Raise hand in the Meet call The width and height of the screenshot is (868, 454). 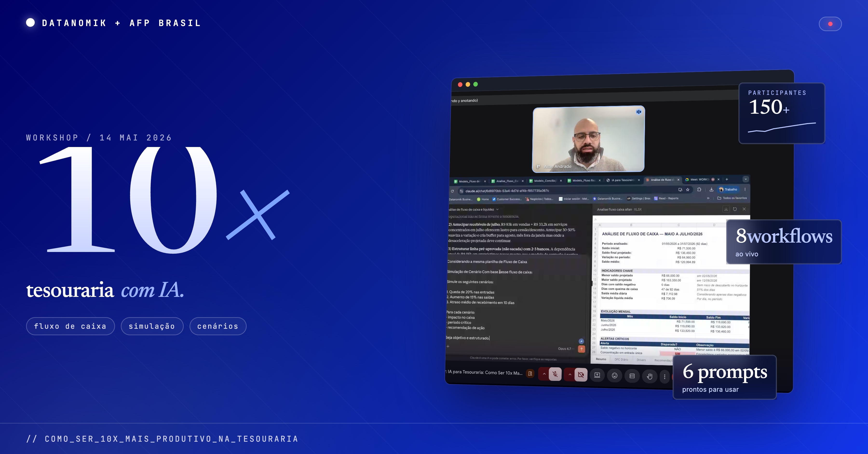point(650,376)
